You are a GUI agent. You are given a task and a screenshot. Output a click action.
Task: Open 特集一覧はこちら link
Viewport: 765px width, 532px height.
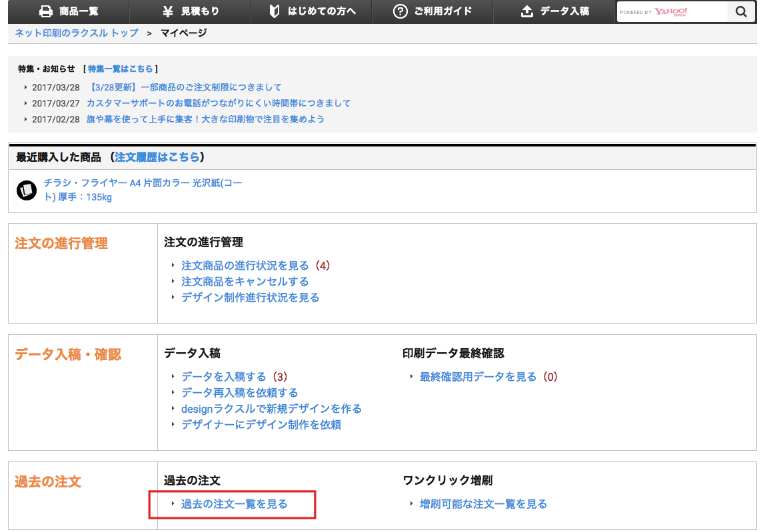click(x=120, y=69)
